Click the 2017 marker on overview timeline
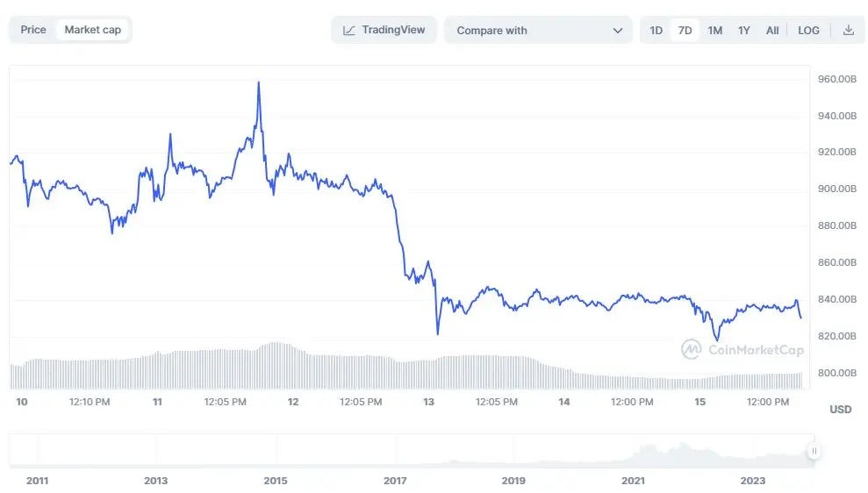868x493 pixels. click(x=395, y=481)
